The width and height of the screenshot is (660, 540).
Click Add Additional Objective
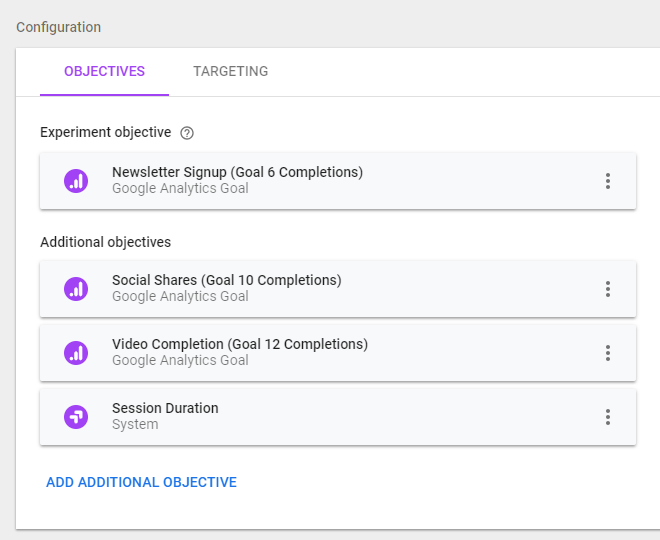pyautogui.click(x=141, y=482)
